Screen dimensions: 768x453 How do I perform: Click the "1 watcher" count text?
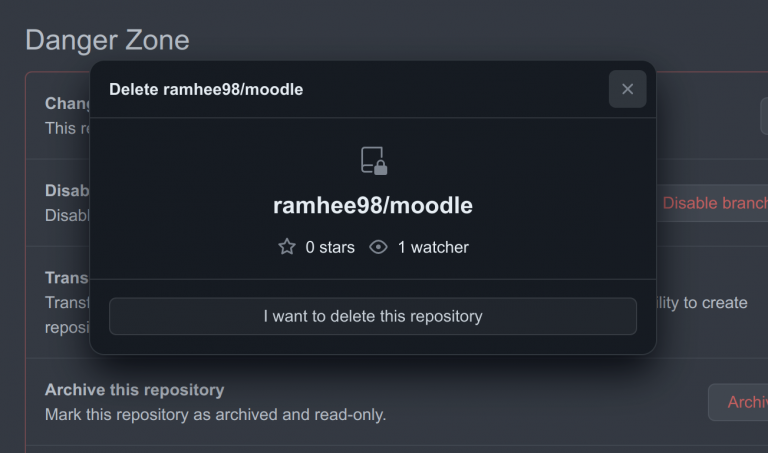pyautogui.click(x=433, y=247)
